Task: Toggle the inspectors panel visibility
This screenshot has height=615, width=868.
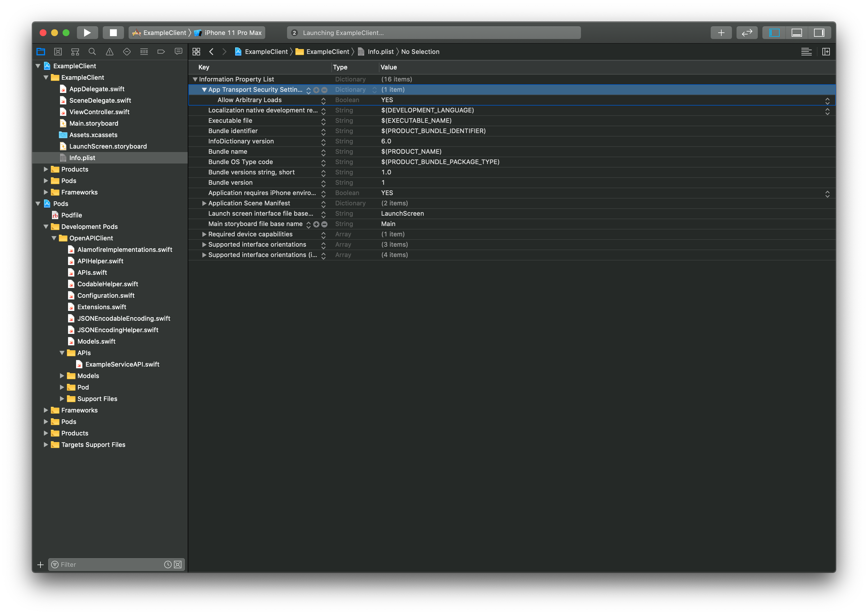Action: coord(819,33)
